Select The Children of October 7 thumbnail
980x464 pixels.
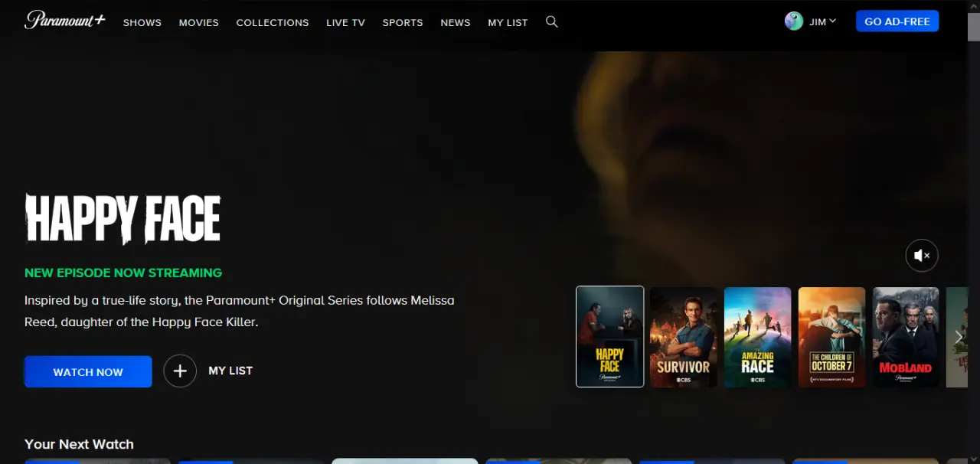click(832, 337)
